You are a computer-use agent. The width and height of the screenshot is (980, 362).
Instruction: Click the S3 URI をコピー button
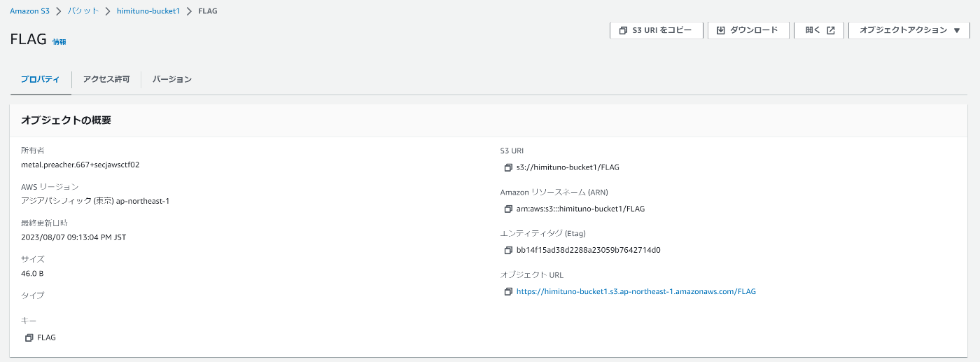[x=656, y=30]
